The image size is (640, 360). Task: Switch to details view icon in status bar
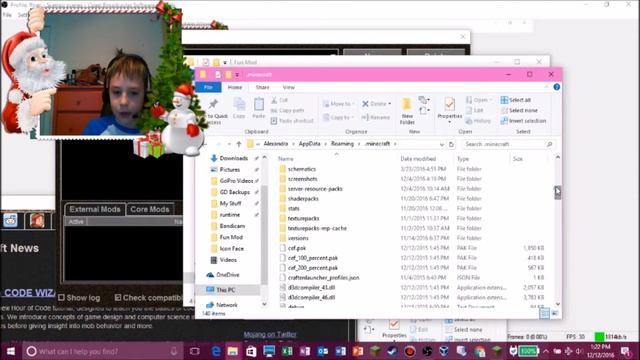(x=544, y=313)
